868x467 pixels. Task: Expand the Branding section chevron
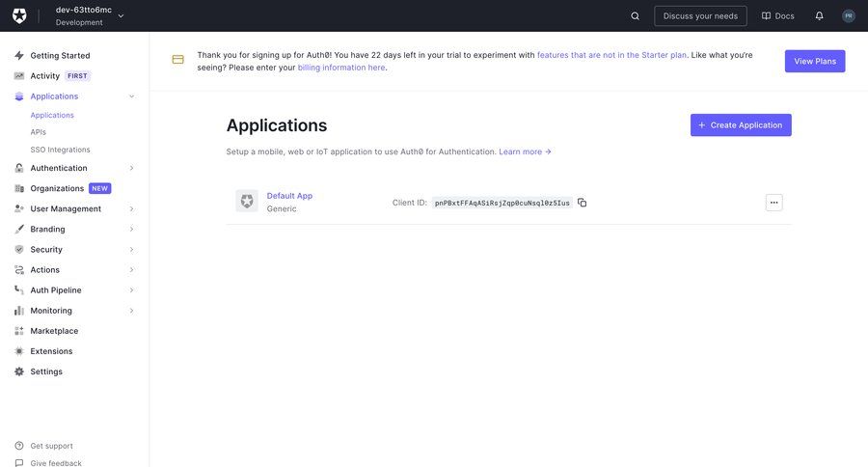pos(132,229)
